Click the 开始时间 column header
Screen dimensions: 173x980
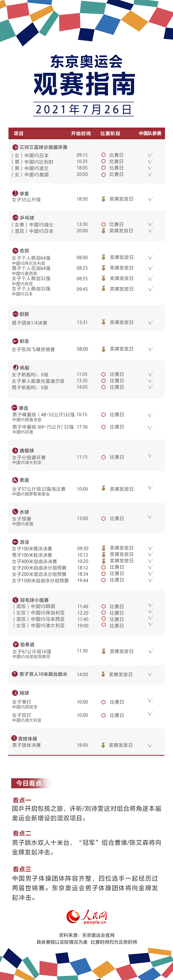81,134
